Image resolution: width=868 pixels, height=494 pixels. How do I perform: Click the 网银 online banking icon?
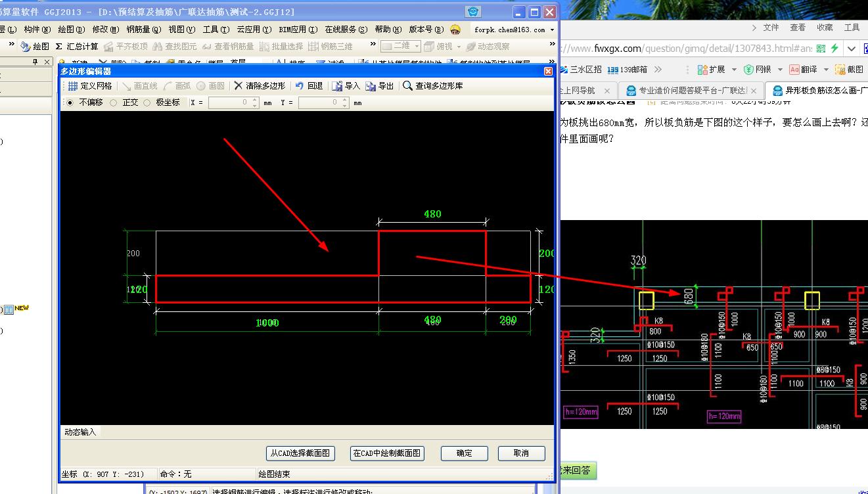pyautogui.click(x=757, y=69)
